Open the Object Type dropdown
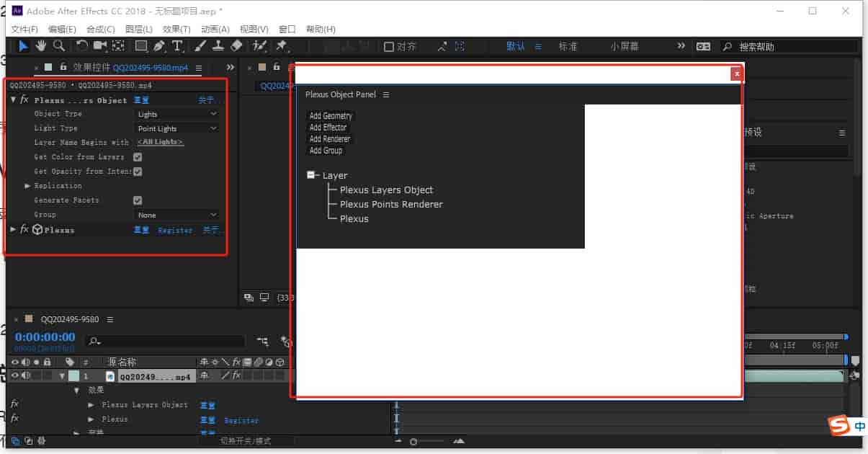This screenshot has height=454, width=868. [x=177, y=114]
